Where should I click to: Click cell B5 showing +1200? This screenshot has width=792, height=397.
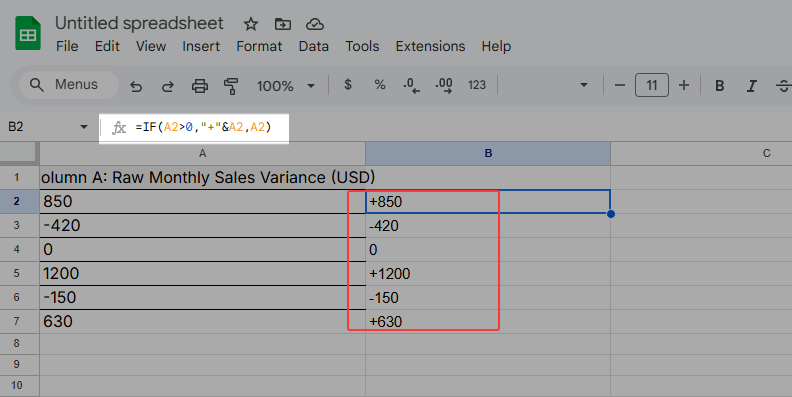click(488, 273)
